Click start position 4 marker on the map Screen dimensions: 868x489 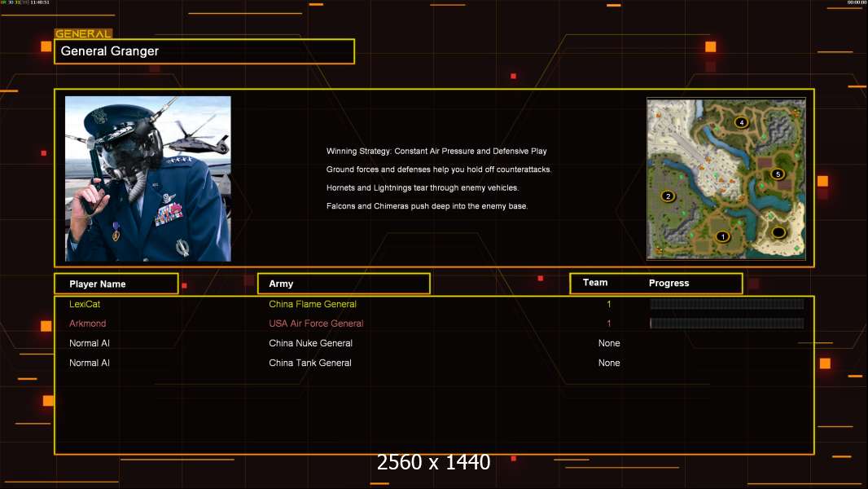coord(741,122)
